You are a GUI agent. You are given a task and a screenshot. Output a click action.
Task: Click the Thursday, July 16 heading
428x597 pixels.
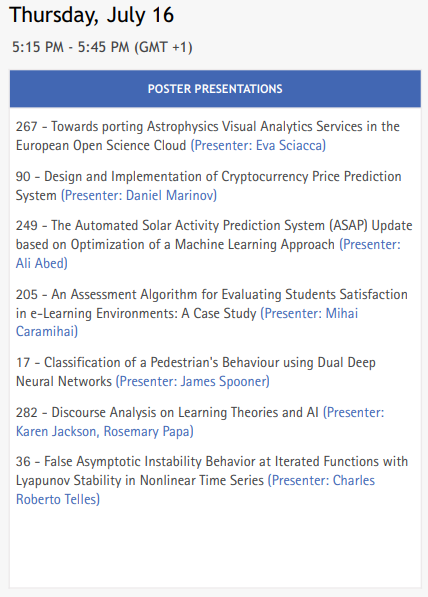pyautogui.click(x=91, y=15)
